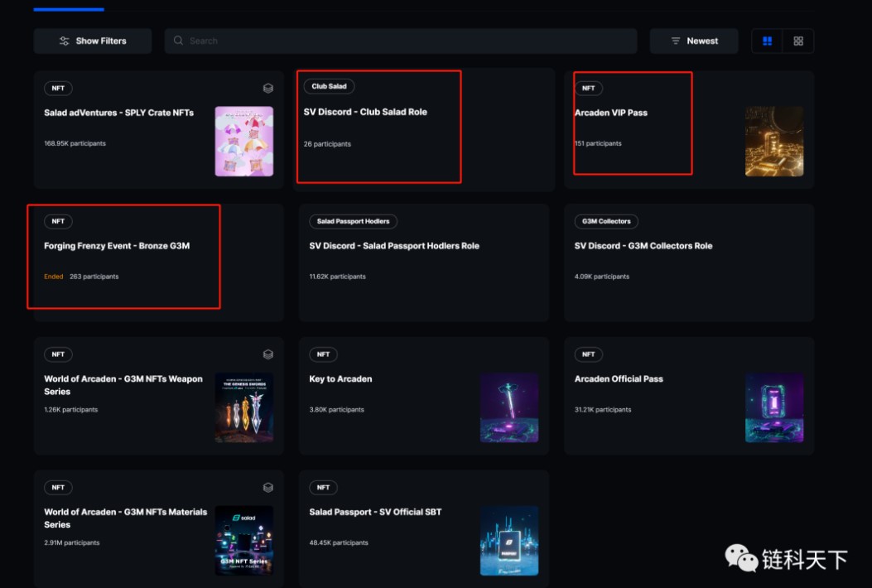The height and width of the screenshot is (588, 872).
Task: Open G3M NFT Series materials thumbnail
Action: pyautogui.click(x=244, y=541)
